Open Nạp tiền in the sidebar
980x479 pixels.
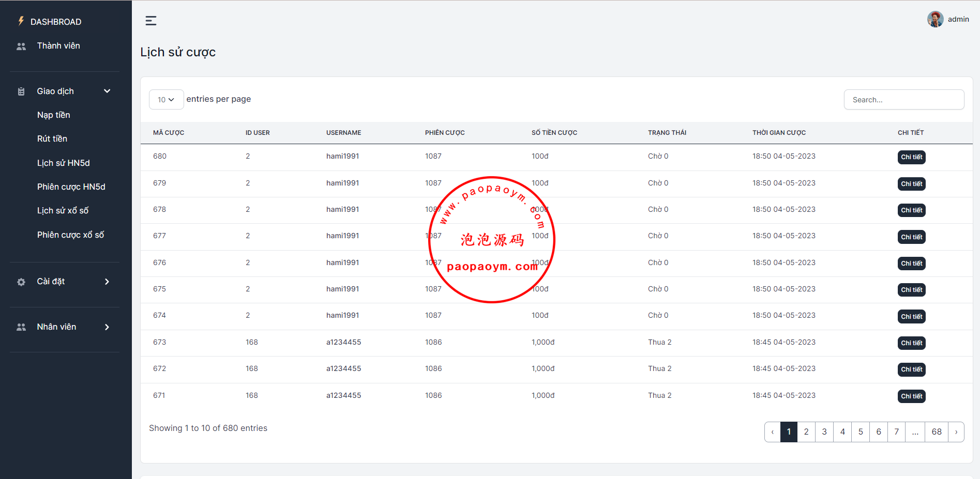coord(54,115)
